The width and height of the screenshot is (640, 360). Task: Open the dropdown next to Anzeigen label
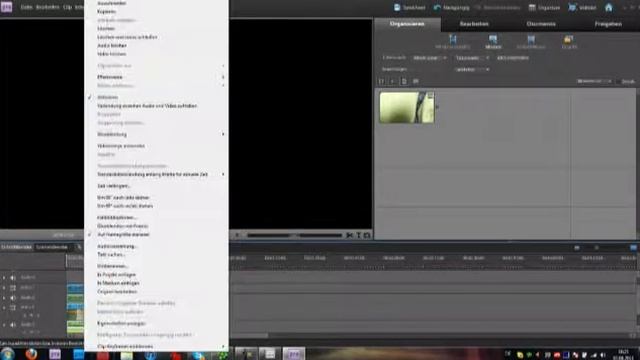point(472,69)
